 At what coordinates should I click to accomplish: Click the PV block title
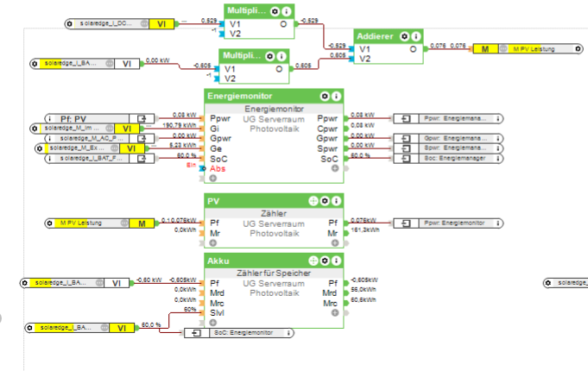tap(213, 201)
